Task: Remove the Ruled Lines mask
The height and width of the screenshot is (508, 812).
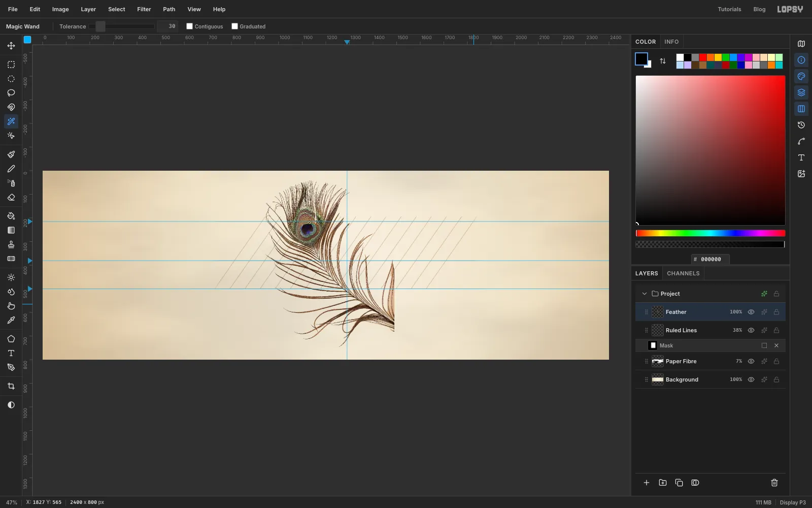Action: [776, 345]
